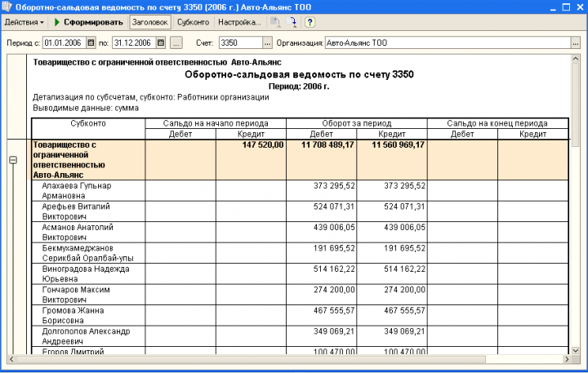Click the restore settings icon in toolbar
The width and height of the screenshot is (588, 373).
coord(275,22)
